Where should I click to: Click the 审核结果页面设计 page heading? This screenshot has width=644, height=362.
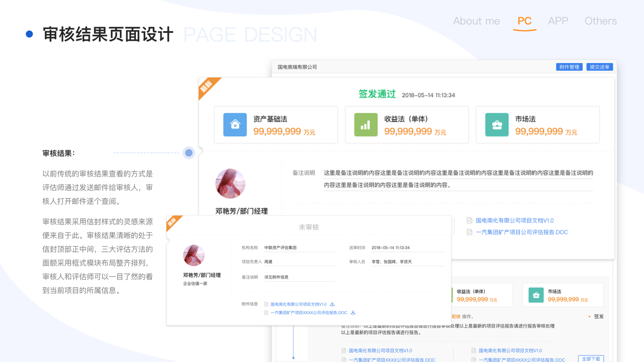click(x=108, y=34)
